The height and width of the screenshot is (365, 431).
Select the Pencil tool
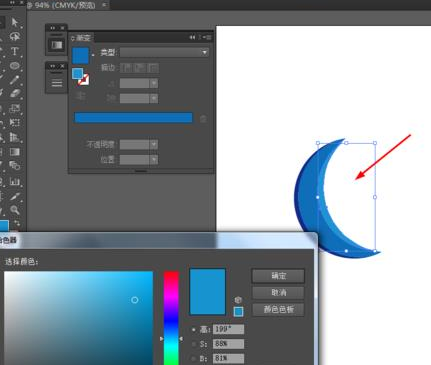click(x=15, y=80)
